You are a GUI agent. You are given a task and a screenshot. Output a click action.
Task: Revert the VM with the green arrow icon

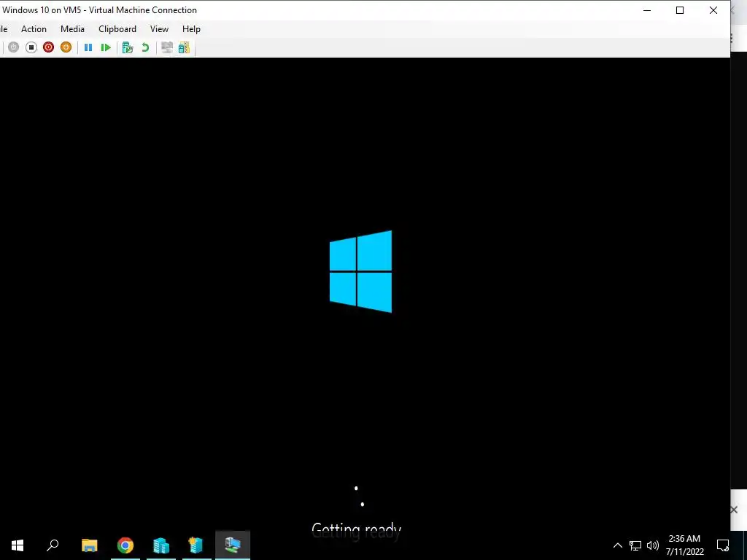(x=145, y=47)
